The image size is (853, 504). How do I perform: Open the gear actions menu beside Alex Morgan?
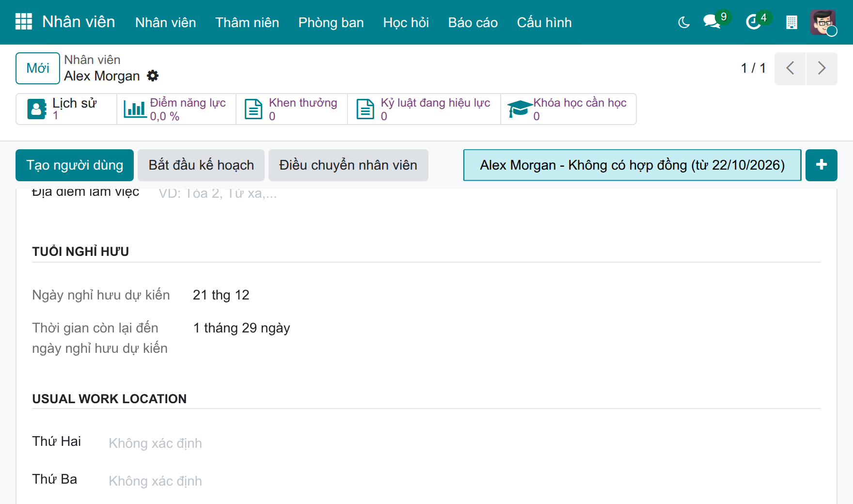153,76
